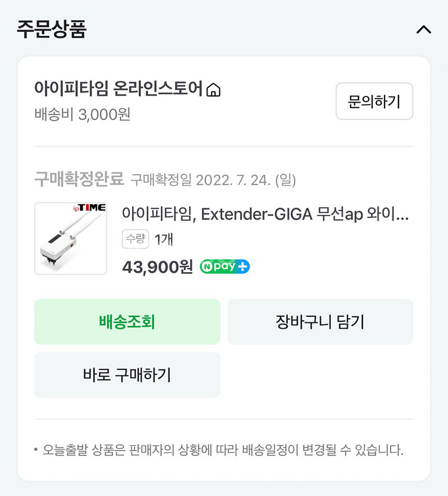This screenshot has width=448, height=496.
Task: Open the Extender-GIGA product thumbnail
Action: [70, 239]
